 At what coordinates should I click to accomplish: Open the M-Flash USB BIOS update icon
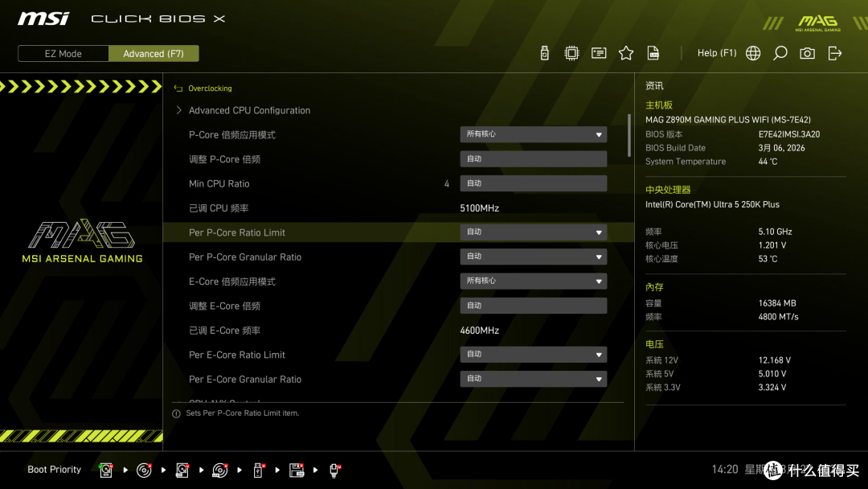coord(545,53)
